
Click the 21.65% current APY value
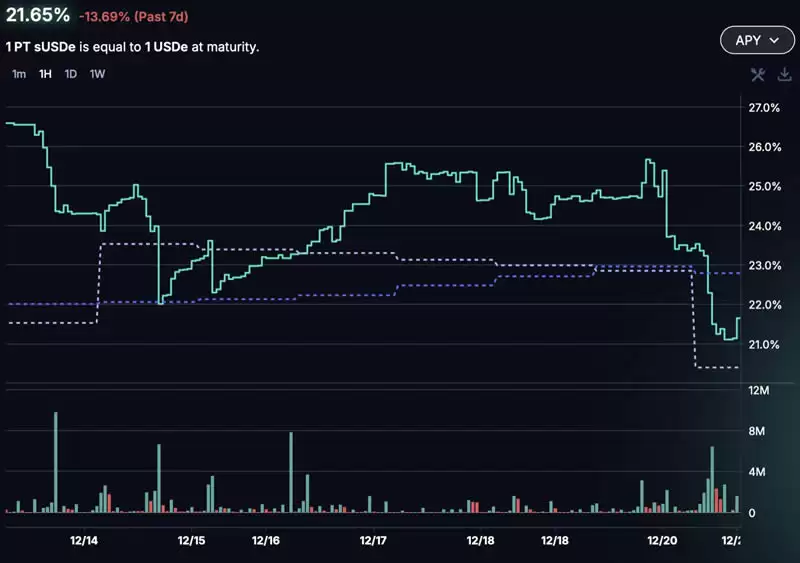(38, 15)
